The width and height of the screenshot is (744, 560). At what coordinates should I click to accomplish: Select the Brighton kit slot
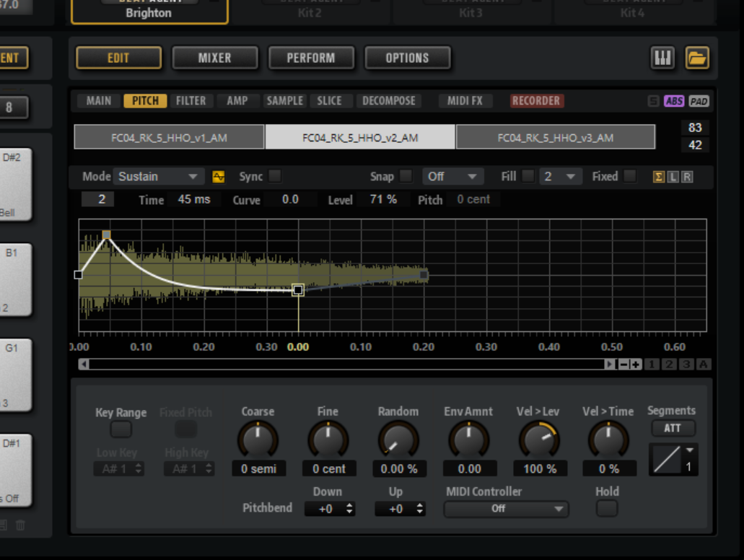pos(149,12)
